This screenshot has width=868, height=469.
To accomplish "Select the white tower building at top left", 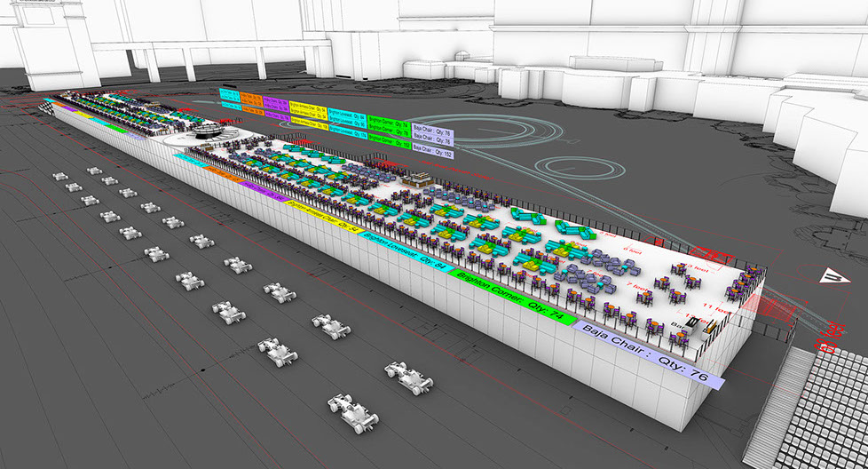I will [x=53, y=44].
